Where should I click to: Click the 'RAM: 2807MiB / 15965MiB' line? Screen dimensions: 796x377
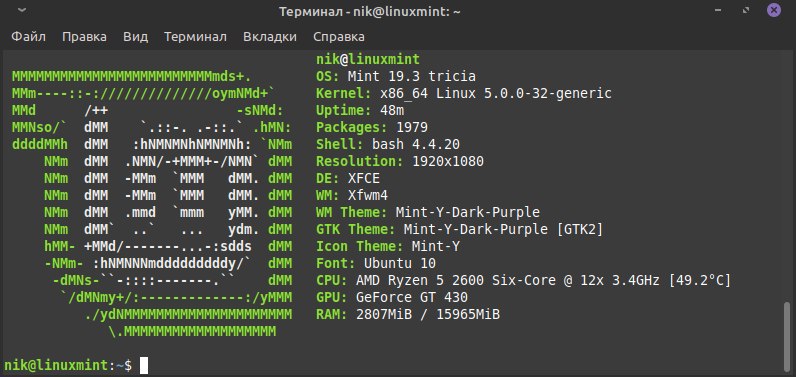(408, 315)
